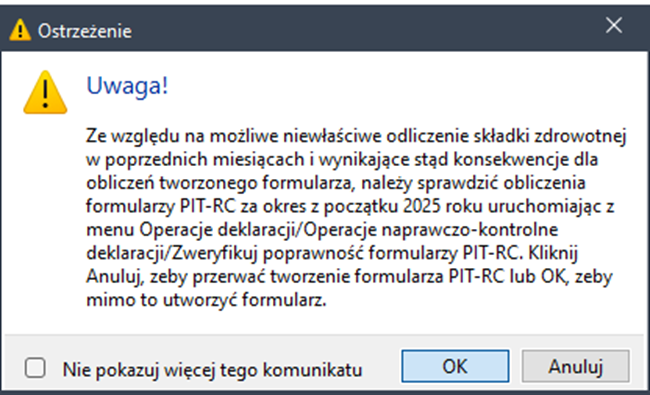Click the line starting 'w poprzednich miesiącach'

342,160
